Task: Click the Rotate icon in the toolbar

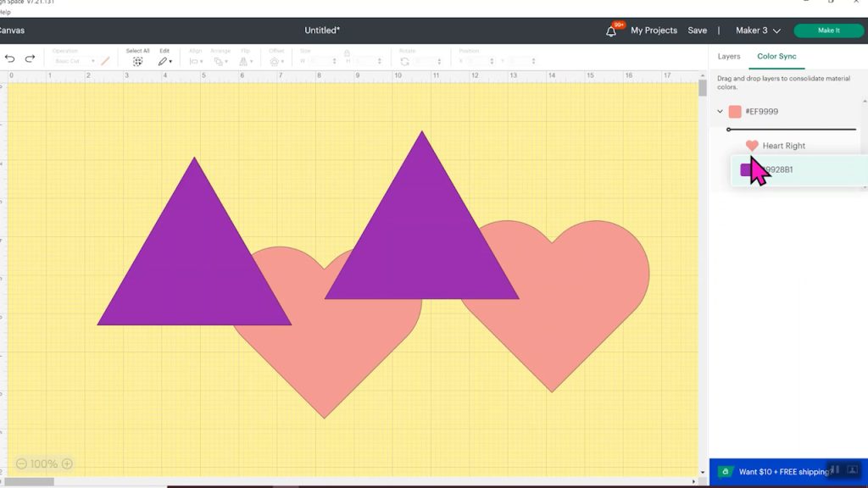Action: [404, 61]
